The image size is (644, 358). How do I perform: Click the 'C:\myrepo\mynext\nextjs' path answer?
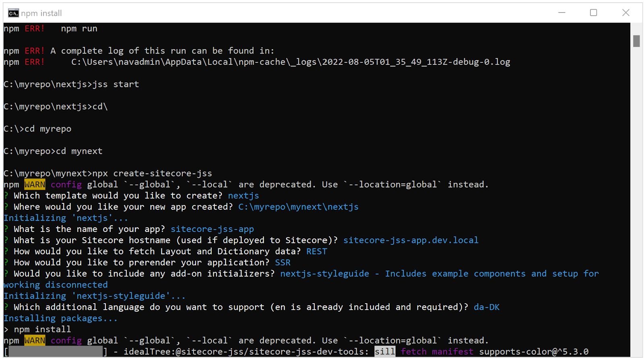point(298,207)
